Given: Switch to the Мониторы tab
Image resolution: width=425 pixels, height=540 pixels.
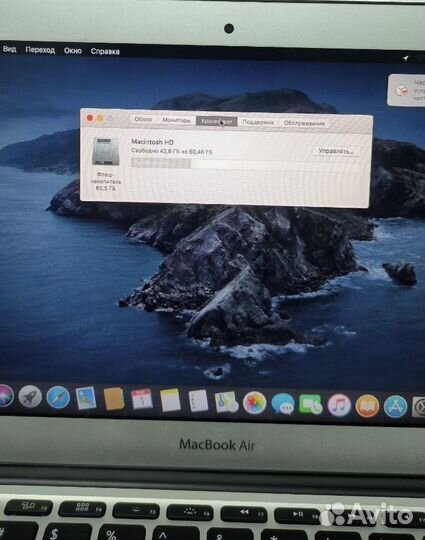Looking at the screenshot, I should 176,120.
